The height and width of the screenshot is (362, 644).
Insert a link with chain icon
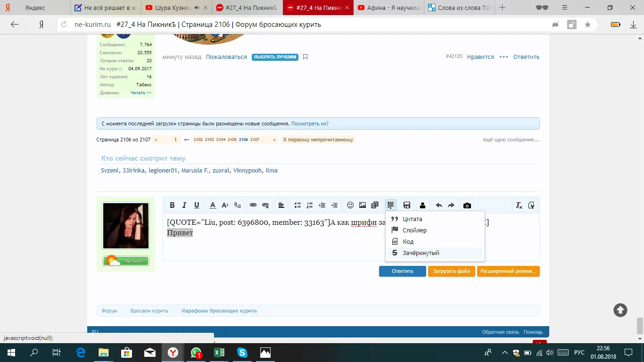(x=253, y=205)
